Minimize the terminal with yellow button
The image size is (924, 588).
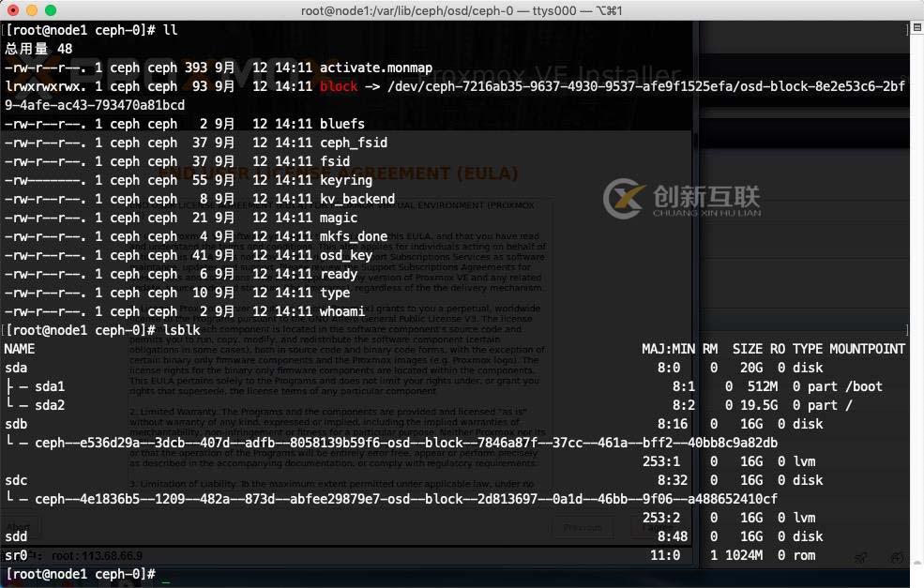point(32,10)
